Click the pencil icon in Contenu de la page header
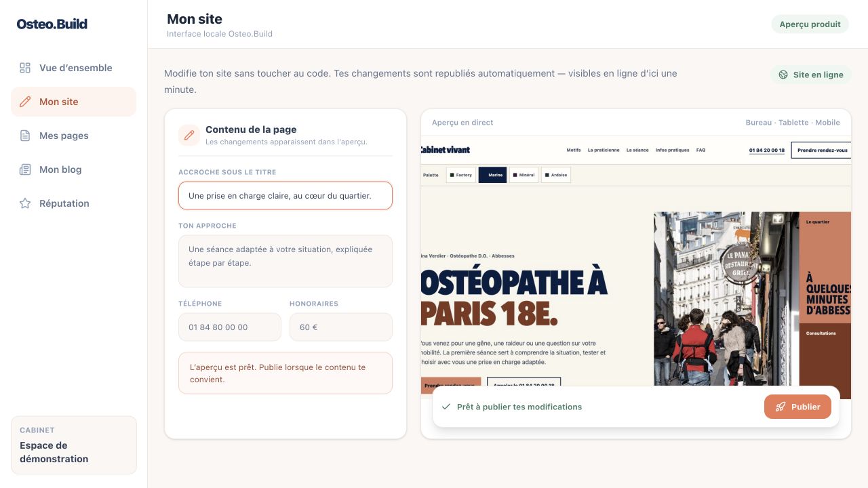 tap(189, 135)
